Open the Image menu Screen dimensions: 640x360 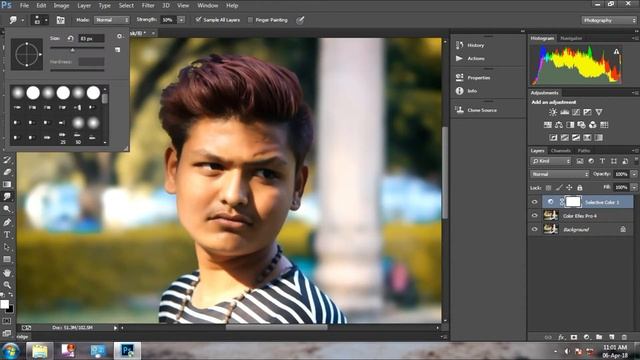tap(61, 6)
